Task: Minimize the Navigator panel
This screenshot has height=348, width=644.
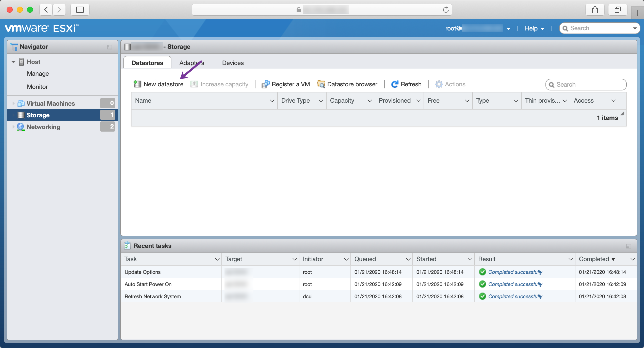Action: tap(110, 47)
